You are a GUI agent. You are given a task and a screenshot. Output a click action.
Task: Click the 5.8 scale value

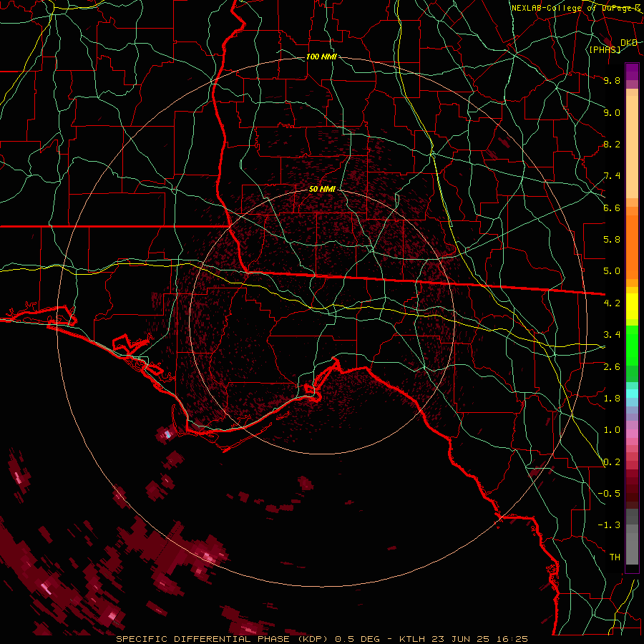612,240
